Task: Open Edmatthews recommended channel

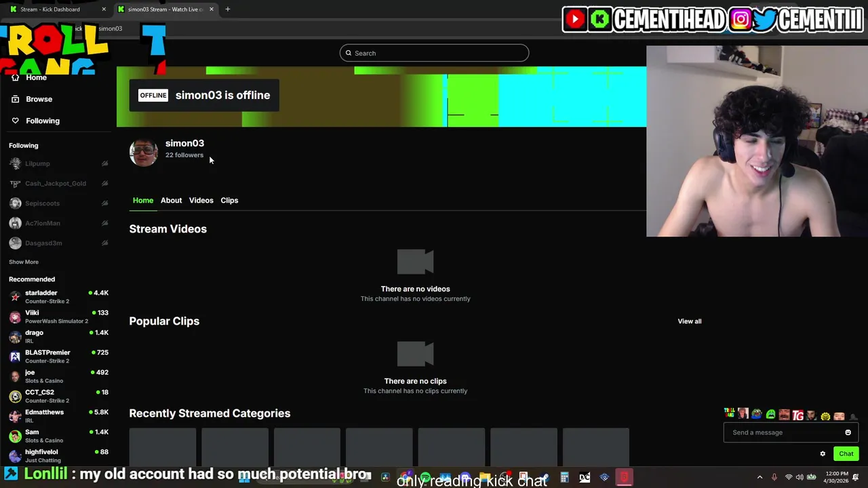Action: tap(58, 416)
